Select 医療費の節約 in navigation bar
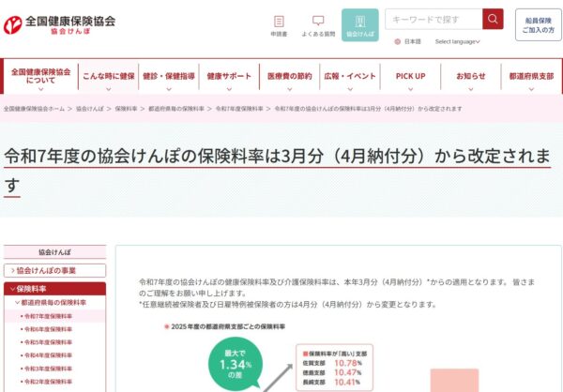563x392 pixels. click(x=289, y=76)
